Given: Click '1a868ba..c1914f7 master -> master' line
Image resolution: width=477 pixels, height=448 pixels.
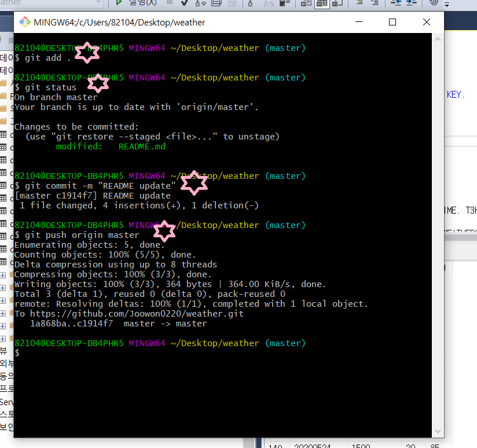Looking at the screenshot, I should click(118, 324).
